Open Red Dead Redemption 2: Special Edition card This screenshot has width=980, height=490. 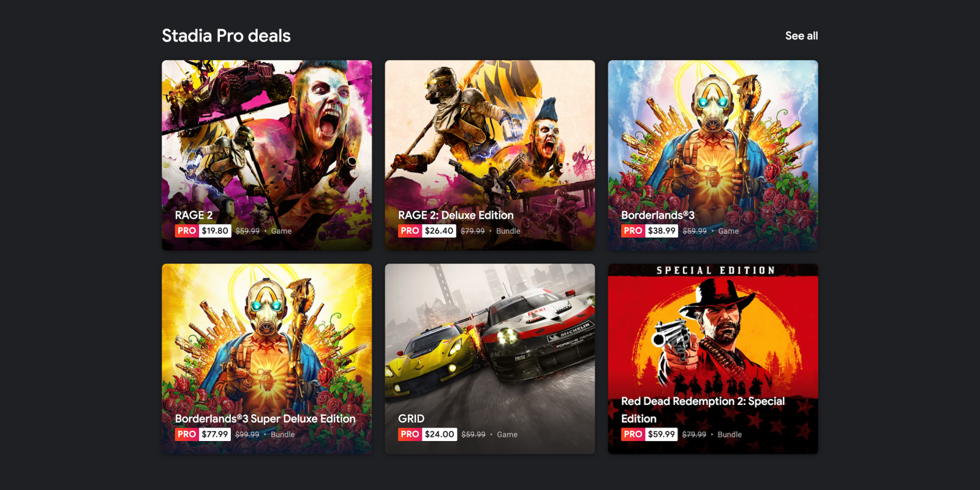713,359
